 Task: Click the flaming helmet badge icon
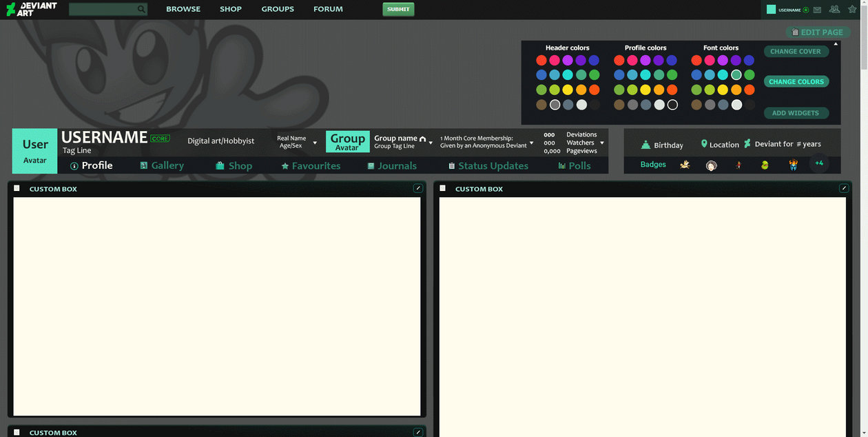pyautogui.click(x=793, y=165)
